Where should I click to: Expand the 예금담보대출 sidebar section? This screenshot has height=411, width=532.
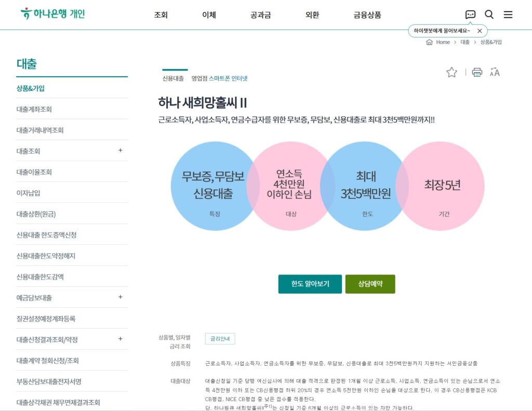(x=121, y=297)
